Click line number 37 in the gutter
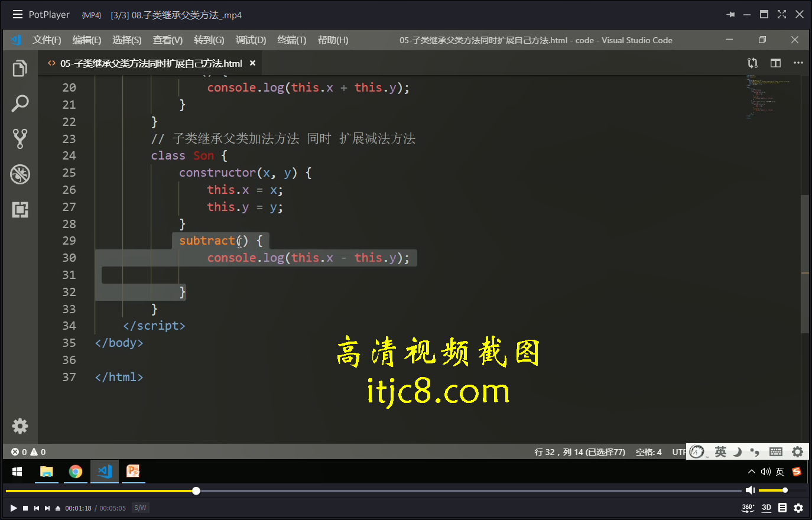The image size is (812, 520). (x=69, y=377)
